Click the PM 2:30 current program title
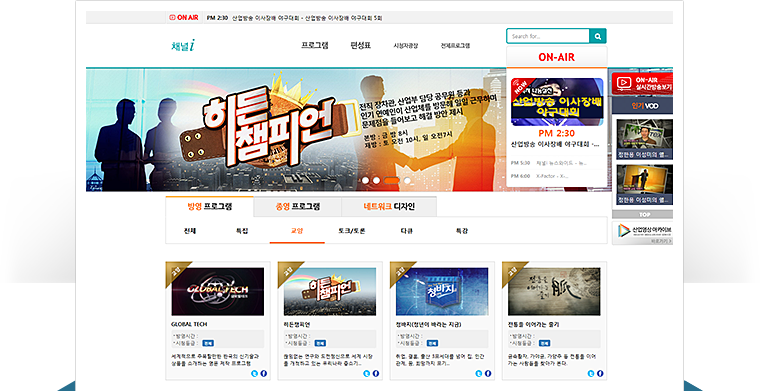 pos(555,144)
